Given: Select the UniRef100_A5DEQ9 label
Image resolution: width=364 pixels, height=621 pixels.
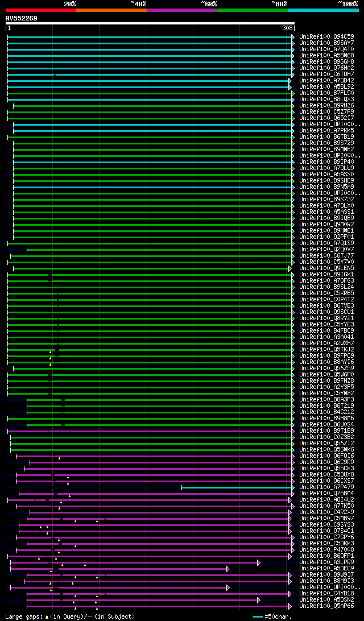Looking at the screenshot, I should point(327,569).
